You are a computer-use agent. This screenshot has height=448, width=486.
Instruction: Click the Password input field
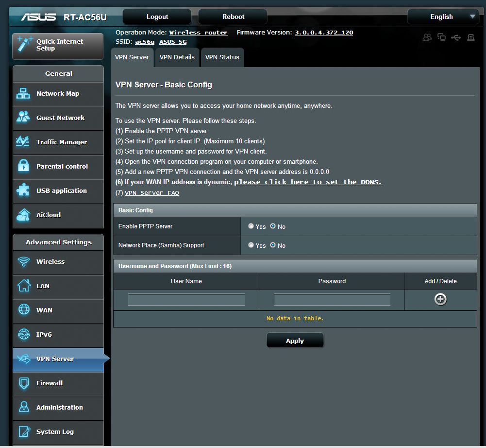click(332, 299)
